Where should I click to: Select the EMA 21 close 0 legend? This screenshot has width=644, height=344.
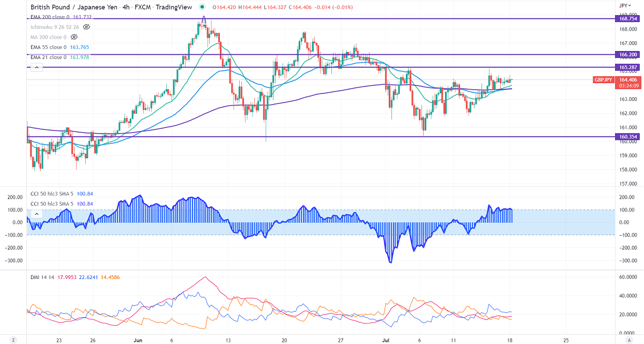click(48, 57)
